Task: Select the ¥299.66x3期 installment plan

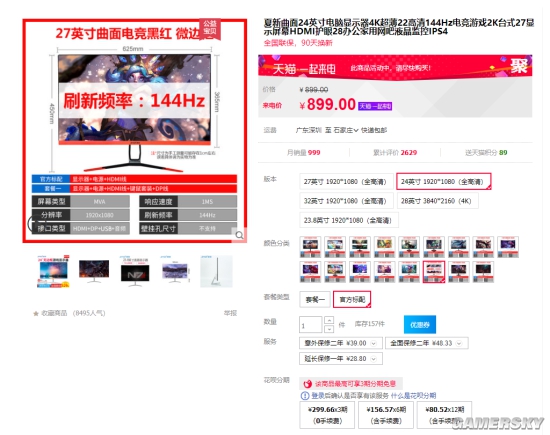Action: click(x=327, y=415)
